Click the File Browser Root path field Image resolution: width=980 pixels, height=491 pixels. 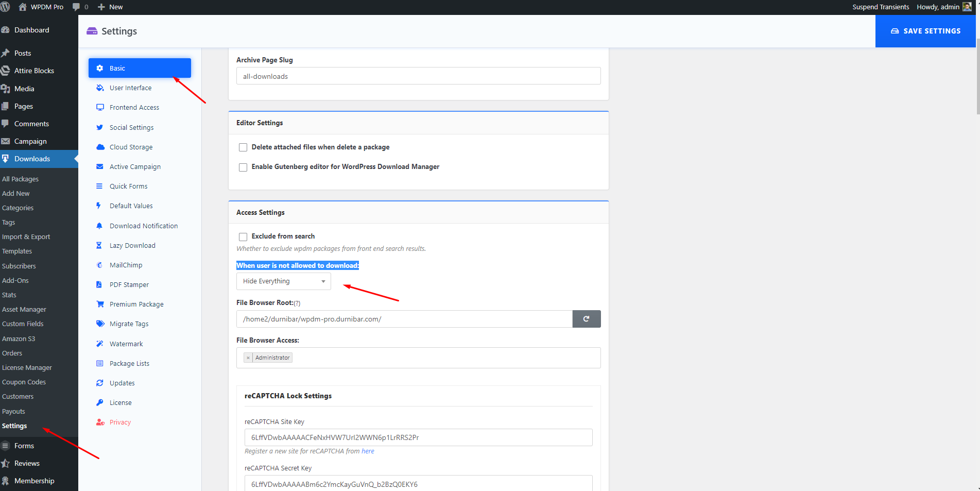pos(404,319)
